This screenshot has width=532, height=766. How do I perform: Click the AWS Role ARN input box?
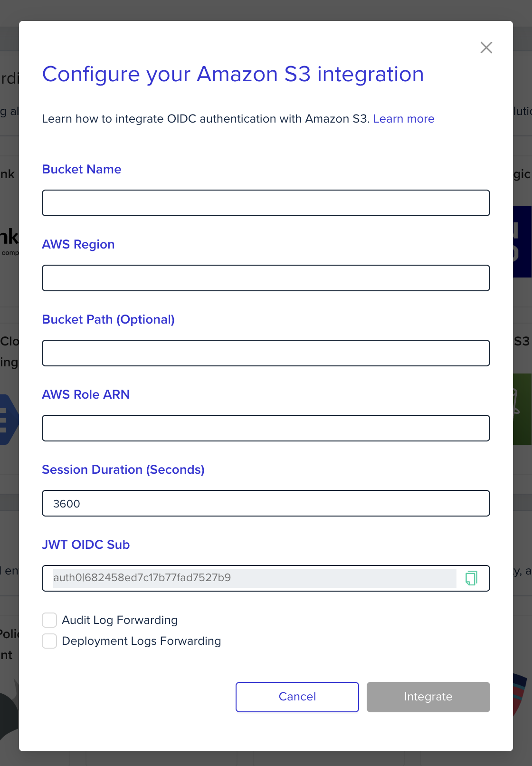[x=266, y=428]
